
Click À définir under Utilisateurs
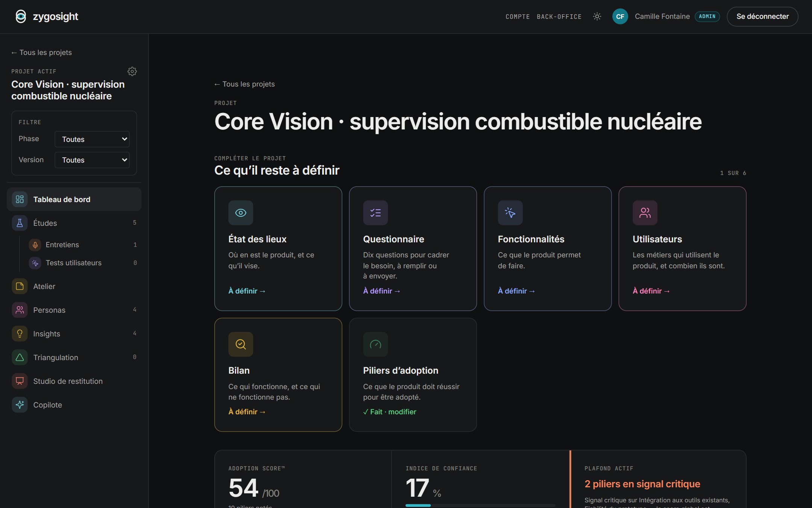(x=651, y=291)
